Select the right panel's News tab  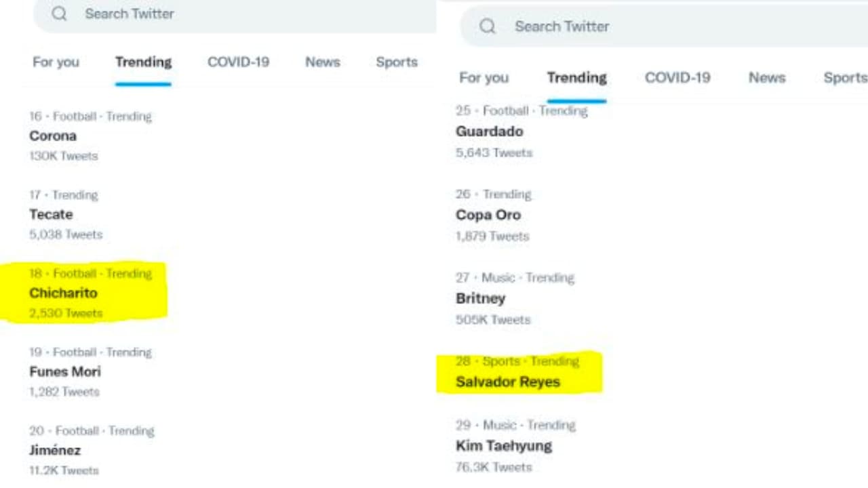[766, 78]
